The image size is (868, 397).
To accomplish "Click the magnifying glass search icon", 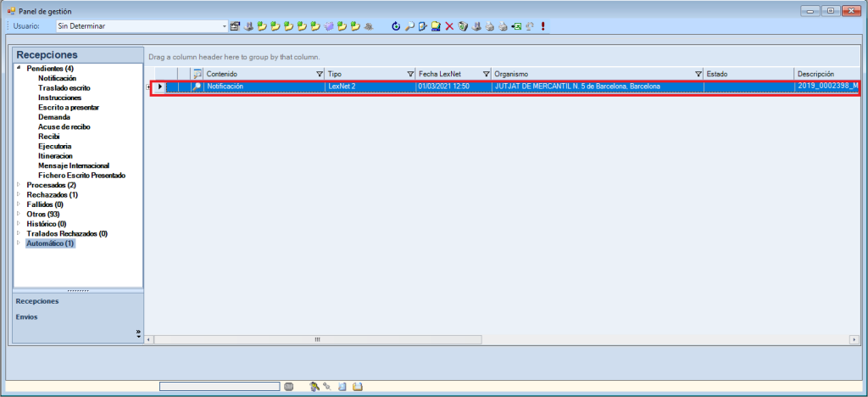I will tap(409, 26).
